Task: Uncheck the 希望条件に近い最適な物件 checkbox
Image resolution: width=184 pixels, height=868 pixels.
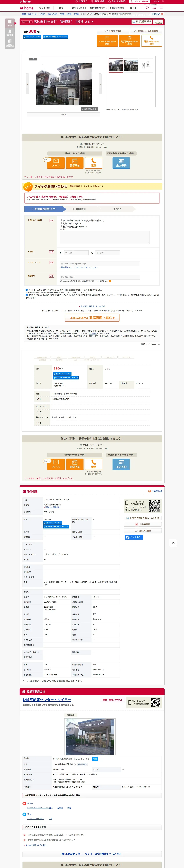Action: [x=27, y=295]
